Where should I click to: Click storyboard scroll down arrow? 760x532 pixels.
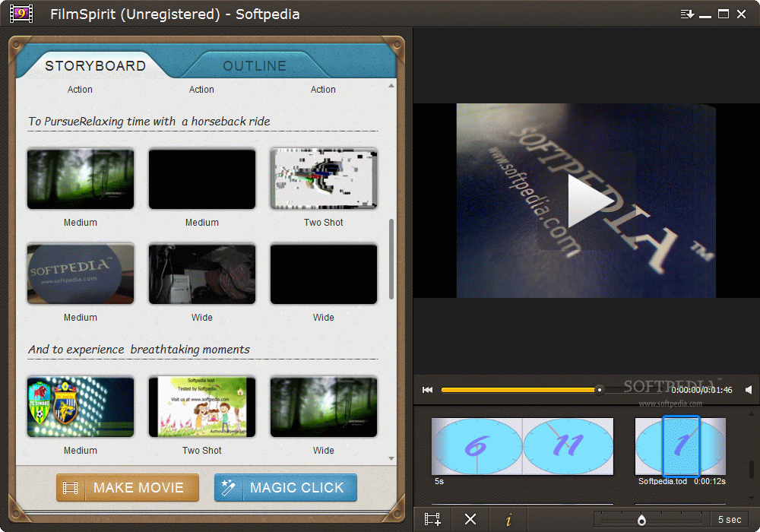pos(391,458)
